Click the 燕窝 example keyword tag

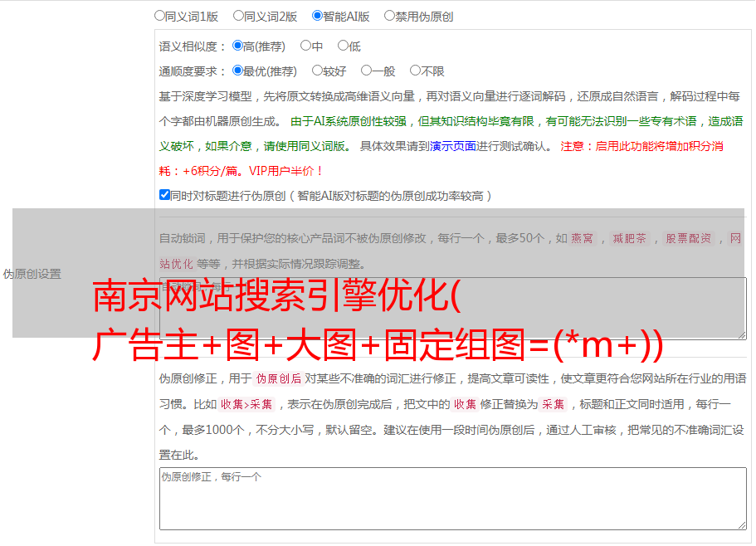(582, 238)
